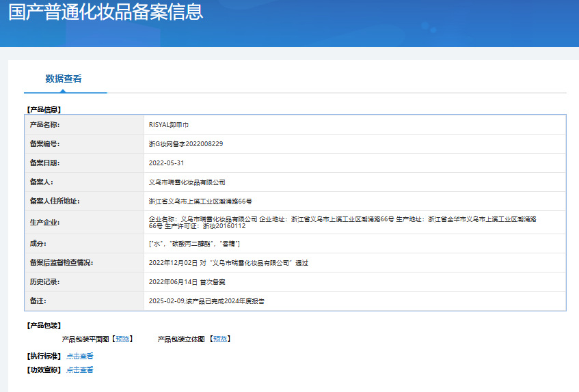
Task: Click the 历史记录 row label
Action: [44, 282]
